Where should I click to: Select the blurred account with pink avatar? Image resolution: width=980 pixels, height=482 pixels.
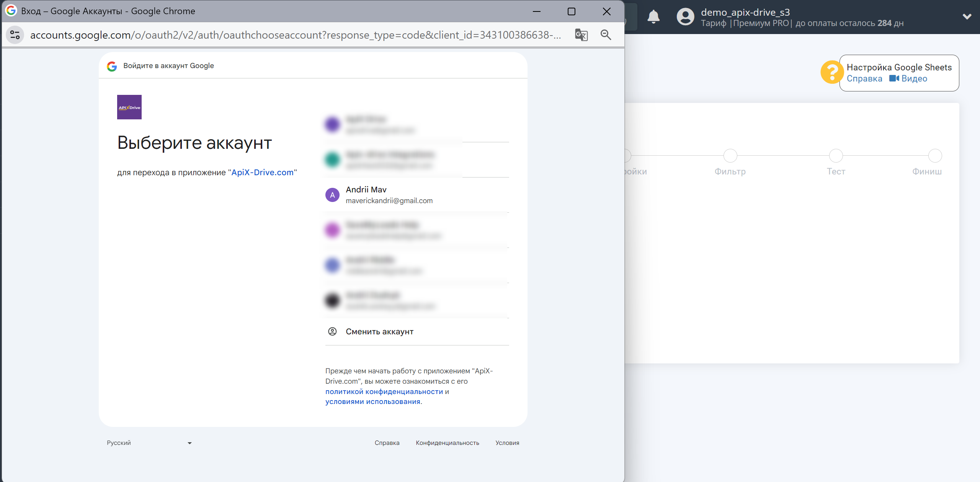[x=417, y=230]
